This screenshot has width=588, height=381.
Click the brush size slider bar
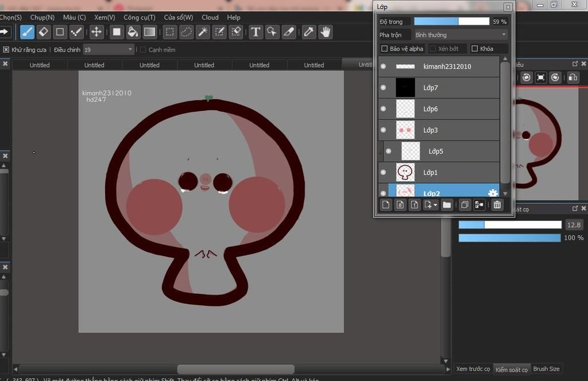510,225
